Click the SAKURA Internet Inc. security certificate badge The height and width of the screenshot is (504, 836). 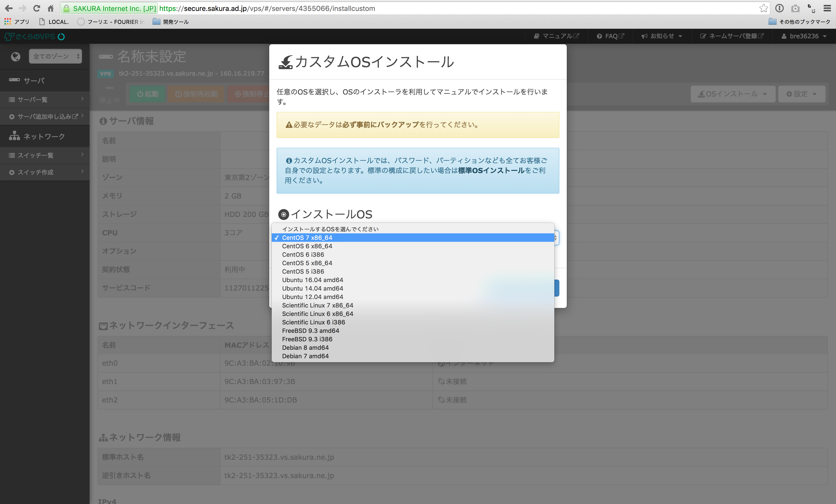click(x=109, y=8)
